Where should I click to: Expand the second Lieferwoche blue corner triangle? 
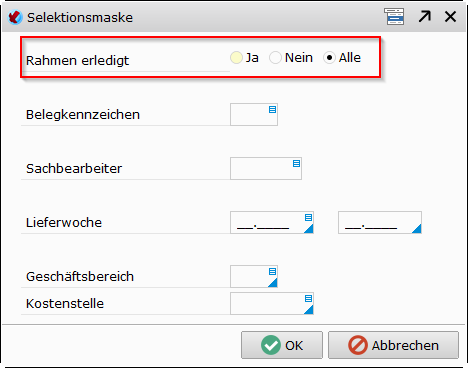pos(417,229)
